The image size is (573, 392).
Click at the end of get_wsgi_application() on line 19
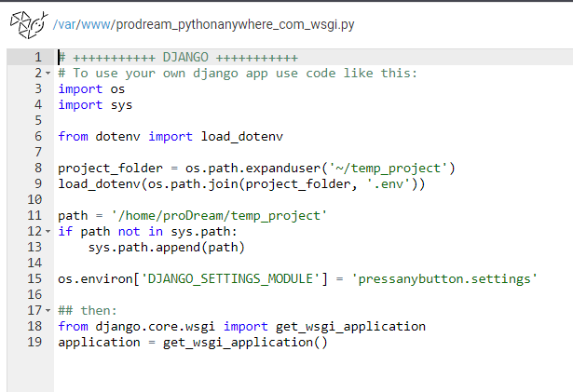327,343
